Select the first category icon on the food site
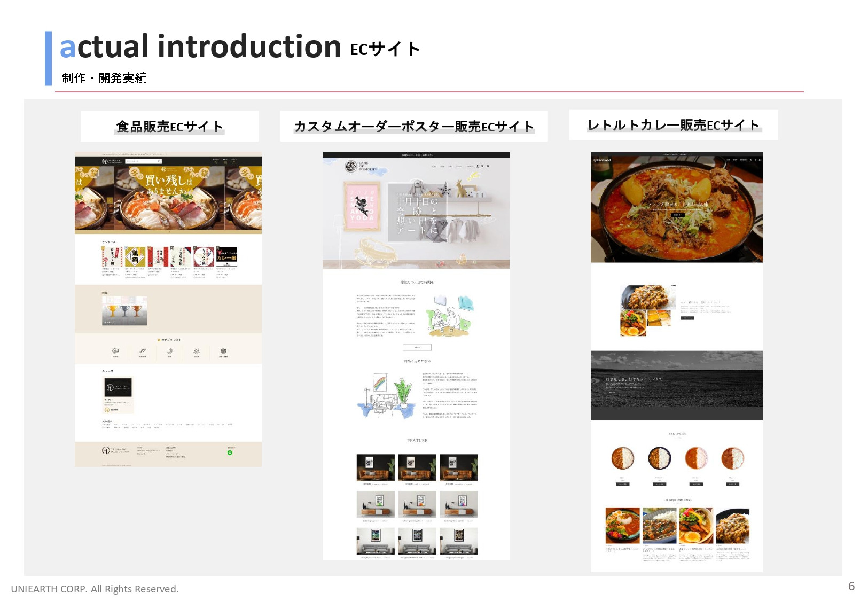Viewport: 868px width, 601px height. (x=115, y=352)
